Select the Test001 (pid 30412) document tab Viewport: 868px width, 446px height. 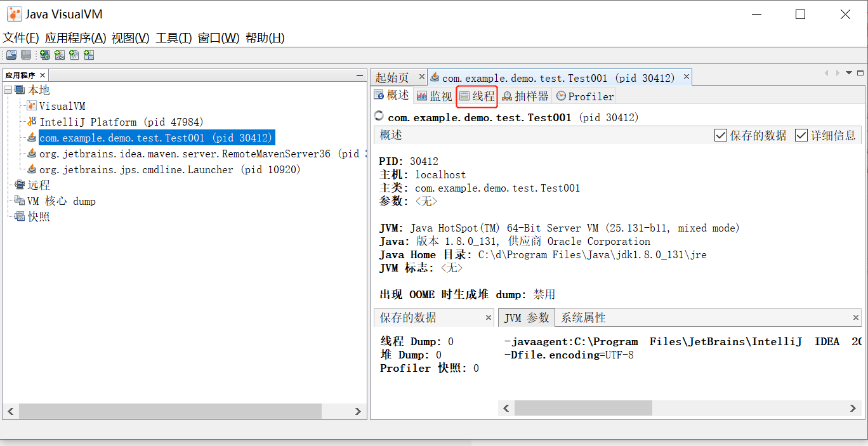coord(558,78)
